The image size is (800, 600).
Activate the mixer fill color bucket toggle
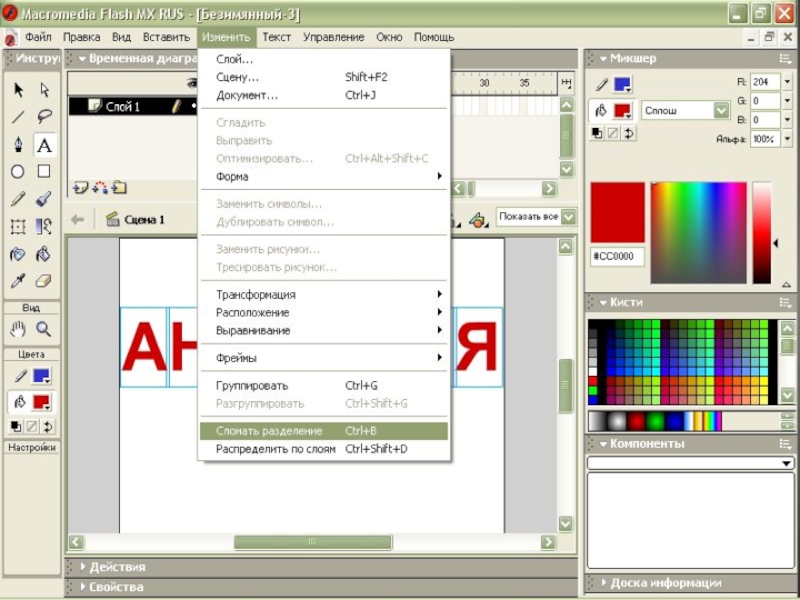click(602, 110)
